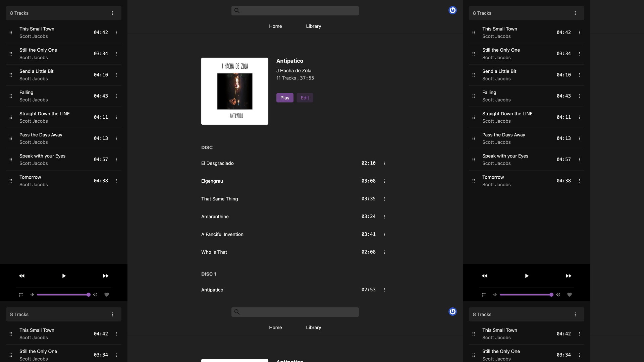Open more options for Amaranthine track
Viewport: 644px width, 362px height.
(x=384, y=217)
